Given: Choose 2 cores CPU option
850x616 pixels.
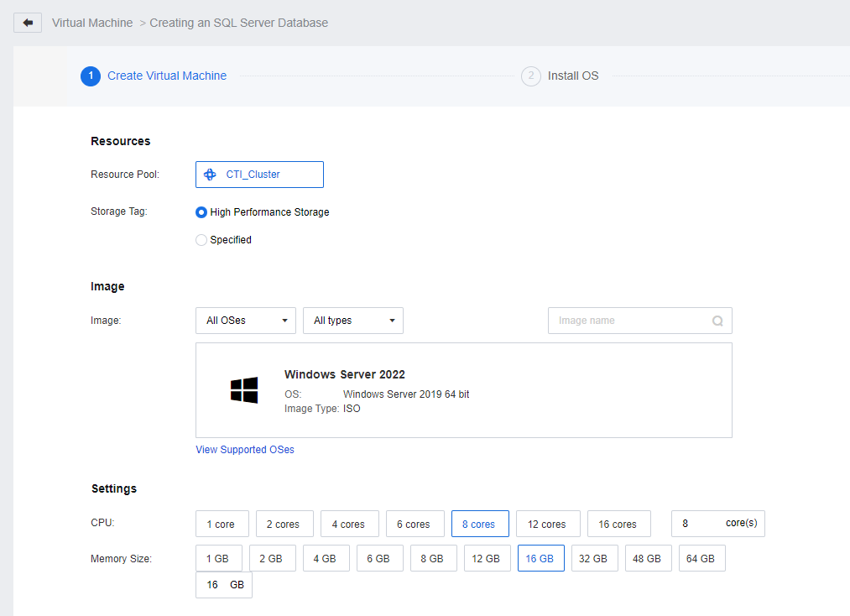Looking at the screenshot, I should 284,524.
